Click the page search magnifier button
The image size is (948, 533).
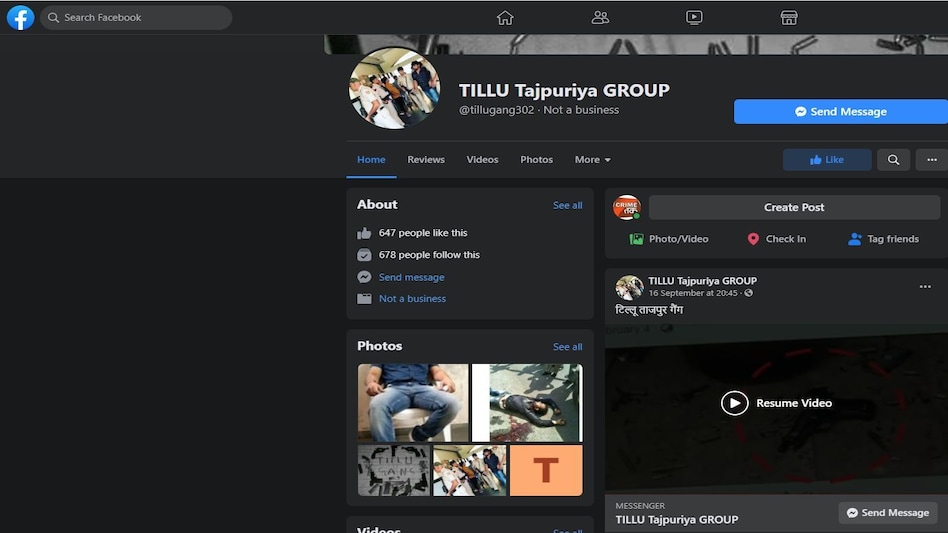coord(893,160)
